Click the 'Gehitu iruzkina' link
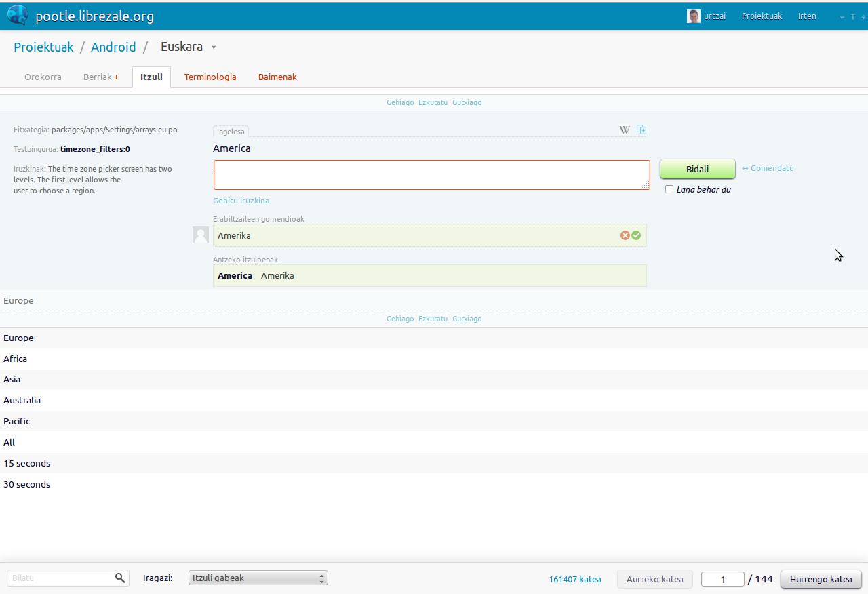 [x=241, y=201]
